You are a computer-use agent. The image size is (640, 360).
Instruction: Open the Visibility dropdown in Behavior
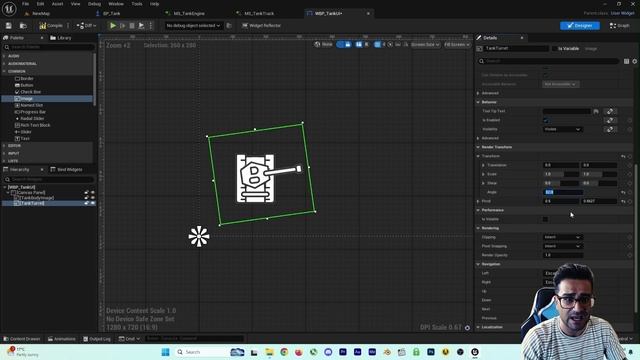(562, 129)
